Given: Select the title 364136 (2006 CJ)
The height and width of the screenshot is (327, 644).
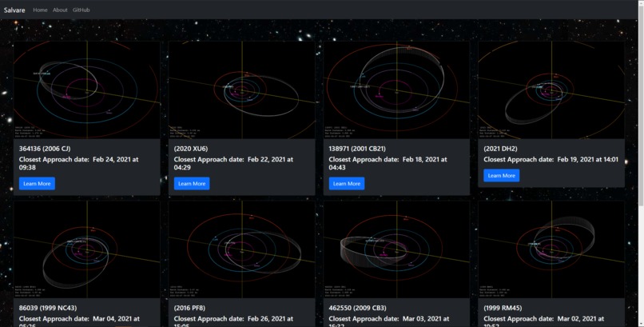Looking at the screenshot, I should (x=45, y=149).
